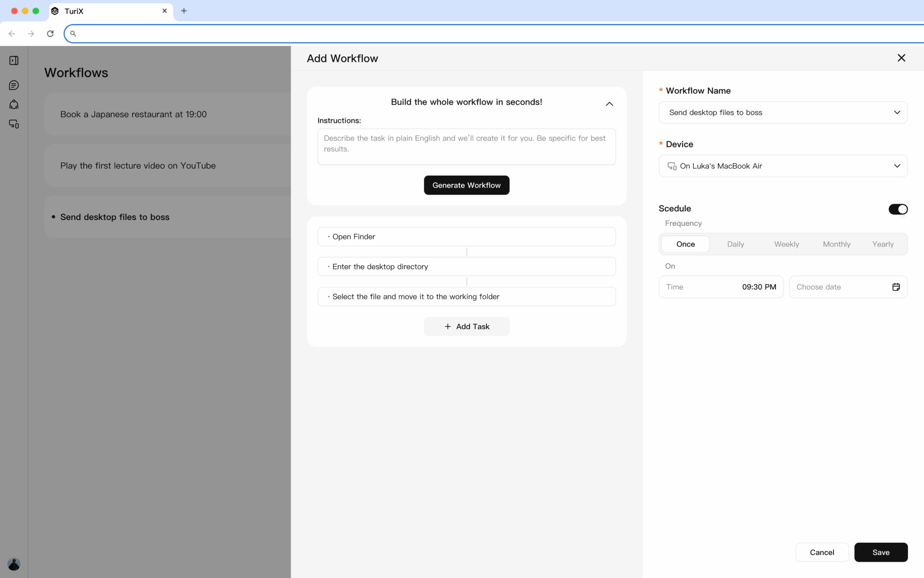Switch frequency to Monthly
Viewport: 924px width, 578px height.
[x=836, y=244]
